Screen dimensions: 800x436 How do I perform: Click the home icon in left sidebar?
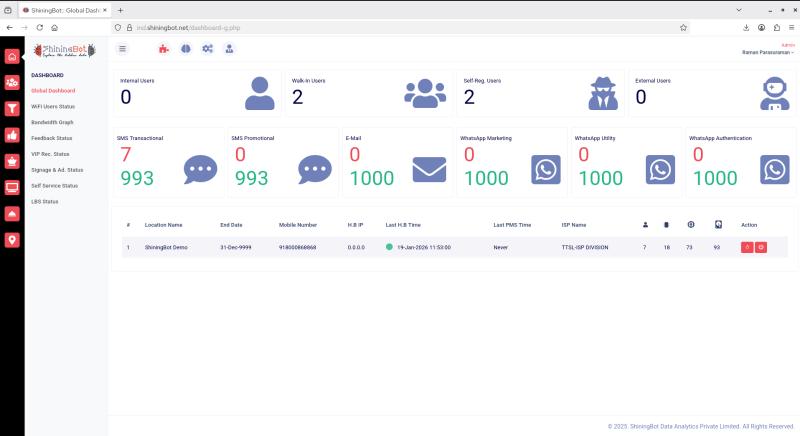click(12, 57)
